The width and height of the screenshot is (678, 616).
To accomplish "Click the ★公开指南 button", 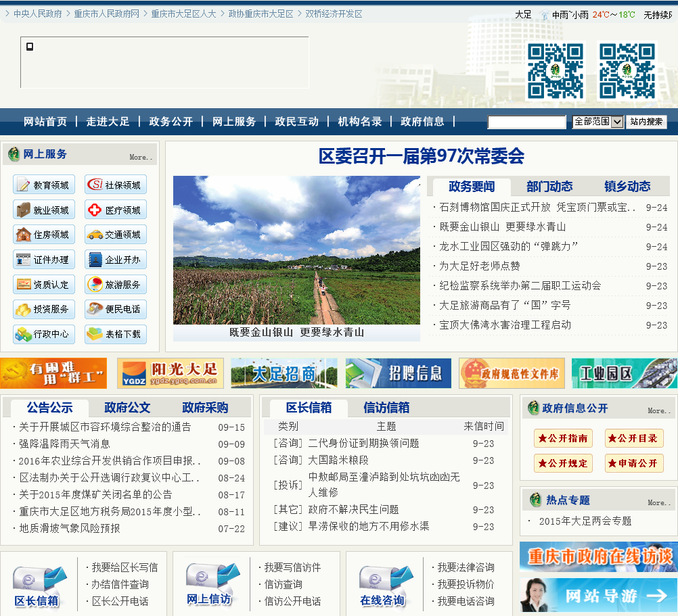I will [x=563, y=438].
